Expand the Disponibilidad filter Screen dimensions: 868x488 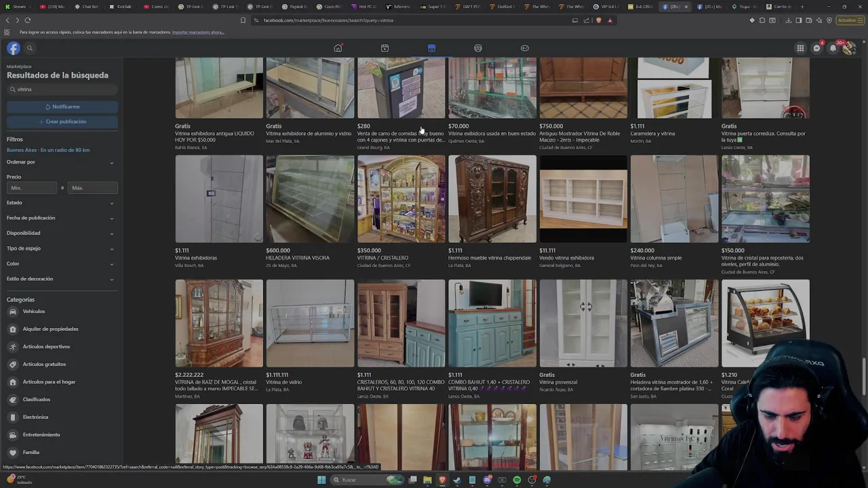60,233
